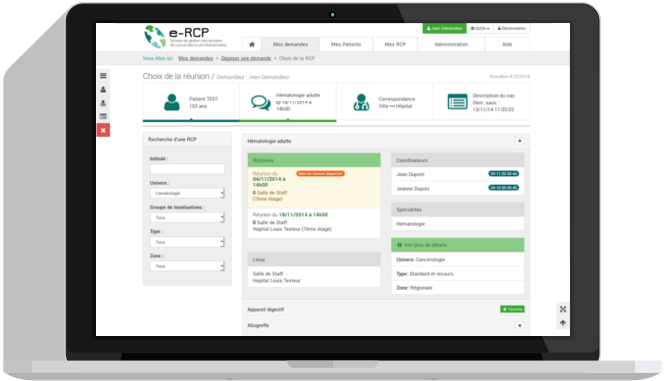Click the hamburger menu sidebar icon
The image size is (667, 381).
[103, 76]
